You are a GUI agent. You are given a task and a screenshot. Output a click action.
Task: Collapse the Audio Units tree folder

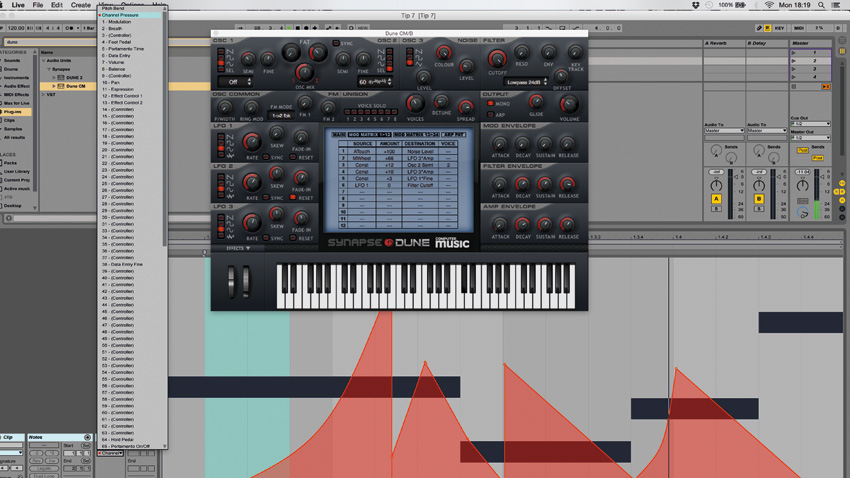click(43, 61)
